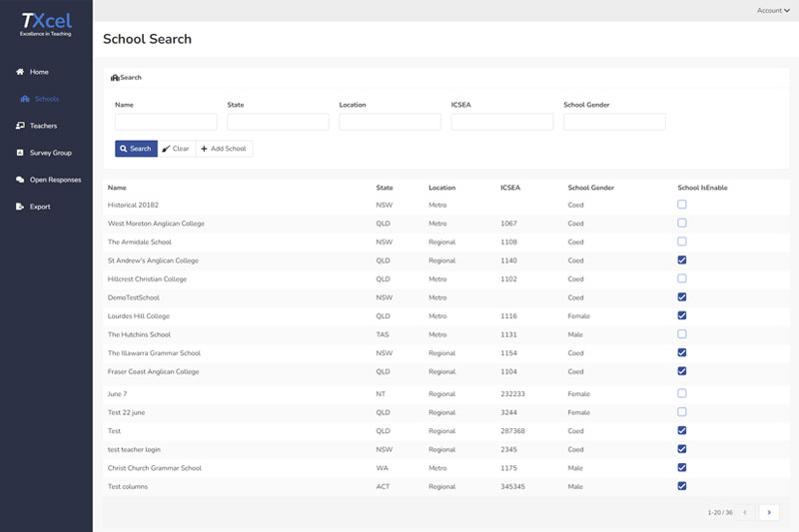Go to next page of results
Image resolution: width=799 pixels, height=532 pixels.
[768, 512]
